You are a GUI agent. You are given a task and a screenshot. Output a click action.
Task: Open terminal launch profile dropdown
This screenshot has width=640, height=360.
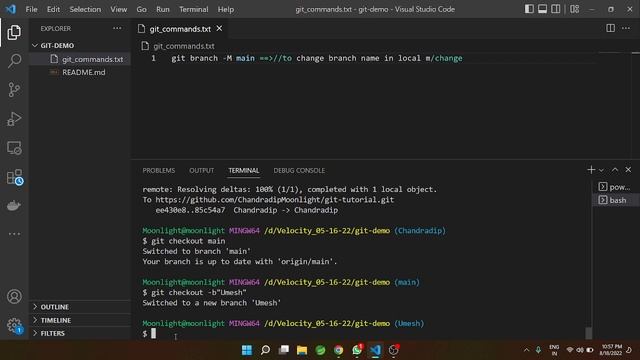point(601,170)
